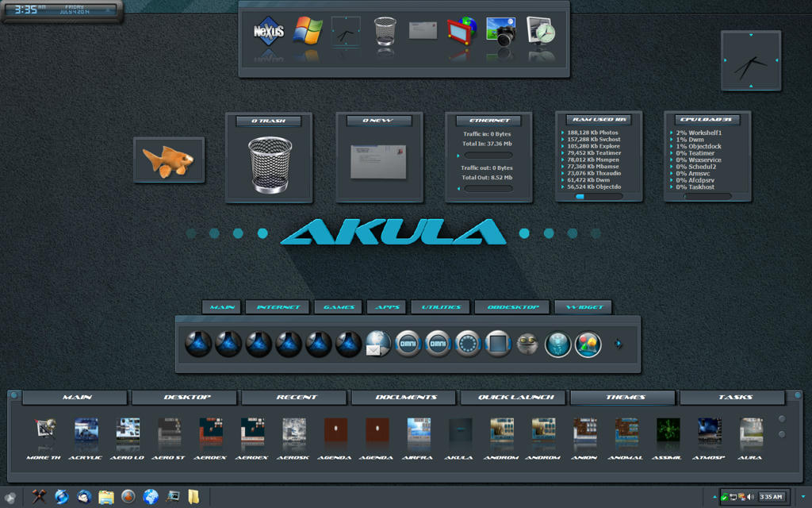
Task: Click the goldfish widget
Action: point(169,160)
